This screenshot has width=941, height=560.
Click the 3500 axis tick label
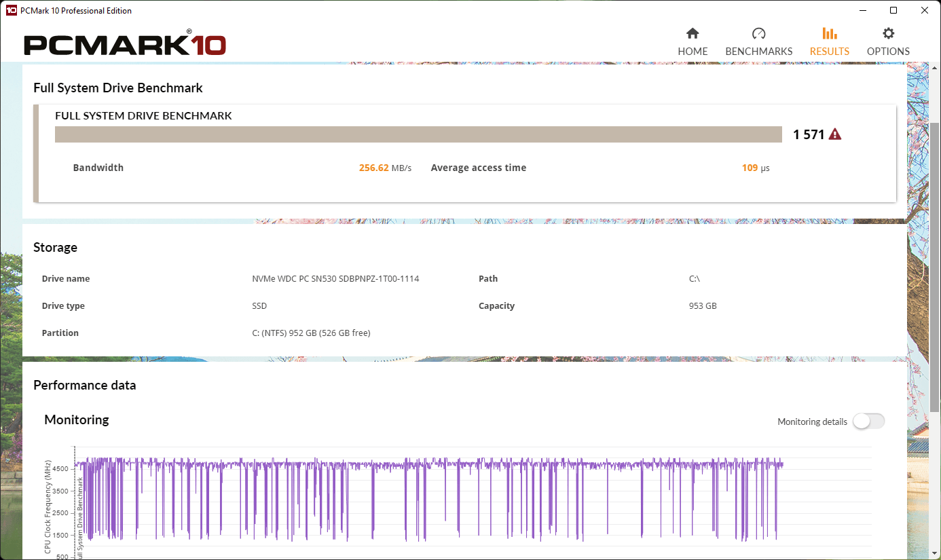[60, 491]
